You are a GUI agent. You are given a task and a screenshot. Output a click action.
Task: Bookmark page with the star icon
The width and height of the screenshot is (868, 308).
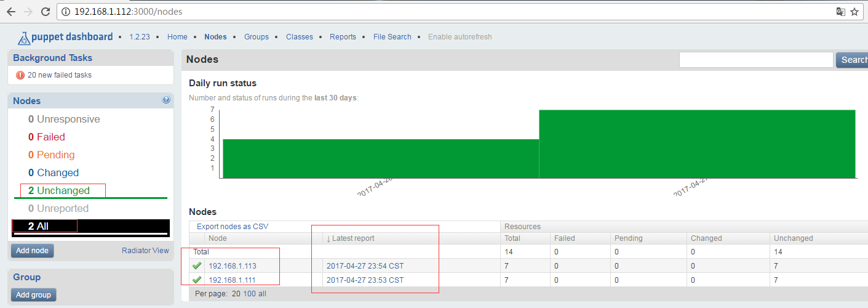[x=854, y=12]
